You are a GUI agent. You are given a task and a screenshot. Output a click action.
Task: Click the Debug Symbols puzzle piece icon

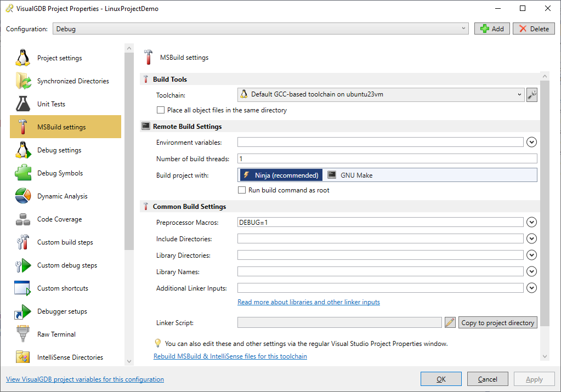[x=23, y=173]
